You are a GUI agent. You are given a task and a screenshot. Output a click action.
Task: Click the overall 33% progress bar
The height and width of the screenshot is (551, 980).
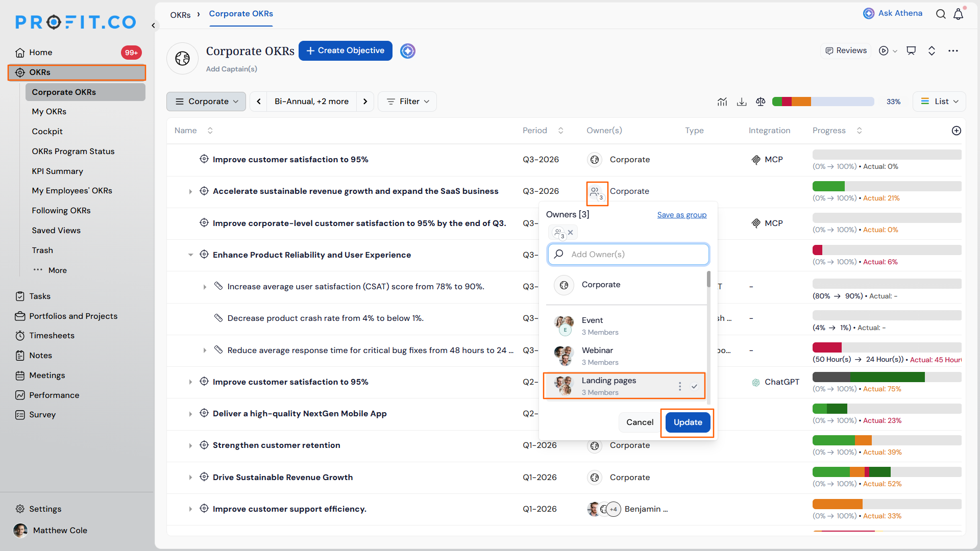click(823, 102)
